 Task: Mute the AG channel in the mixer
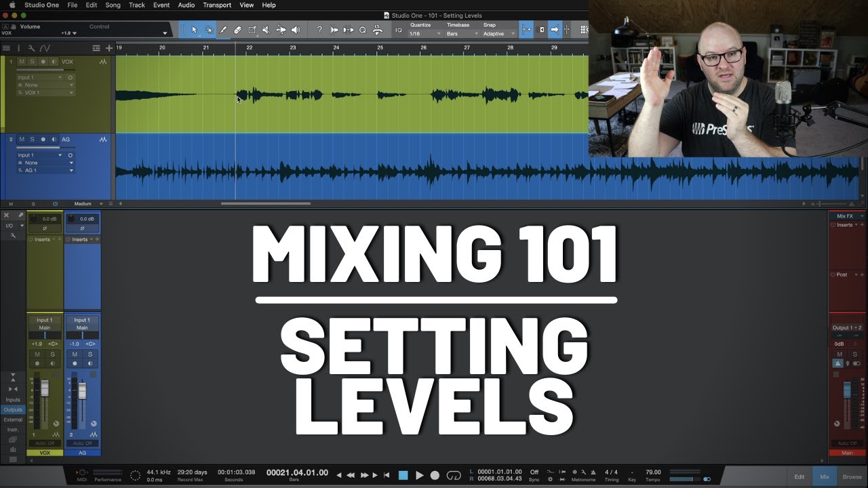click(x=75, y=354)
